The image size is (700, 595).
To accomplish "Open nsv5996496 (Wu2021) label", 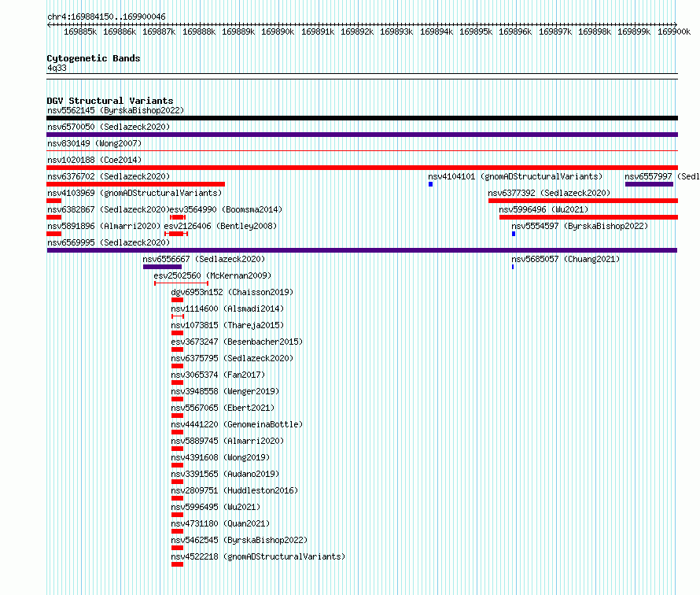I will point(543,209).
